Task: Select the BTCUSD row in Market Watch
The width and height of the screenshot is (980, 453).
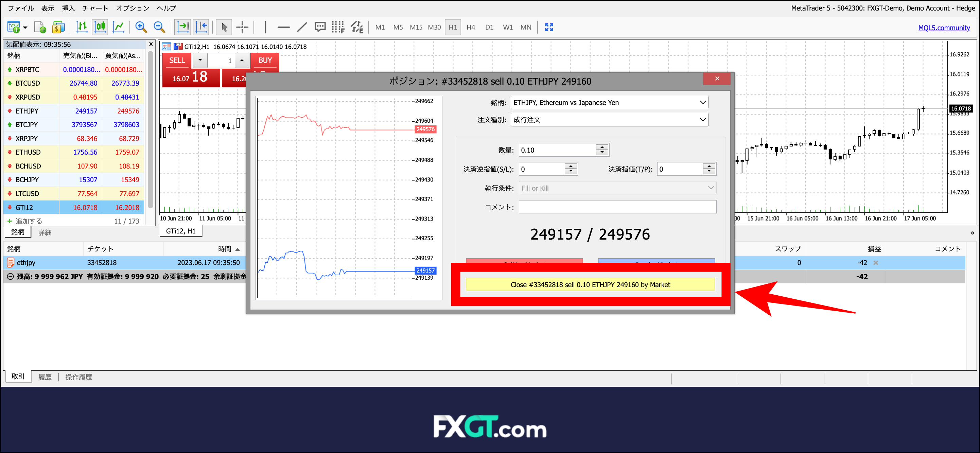Action: [74, 83]
